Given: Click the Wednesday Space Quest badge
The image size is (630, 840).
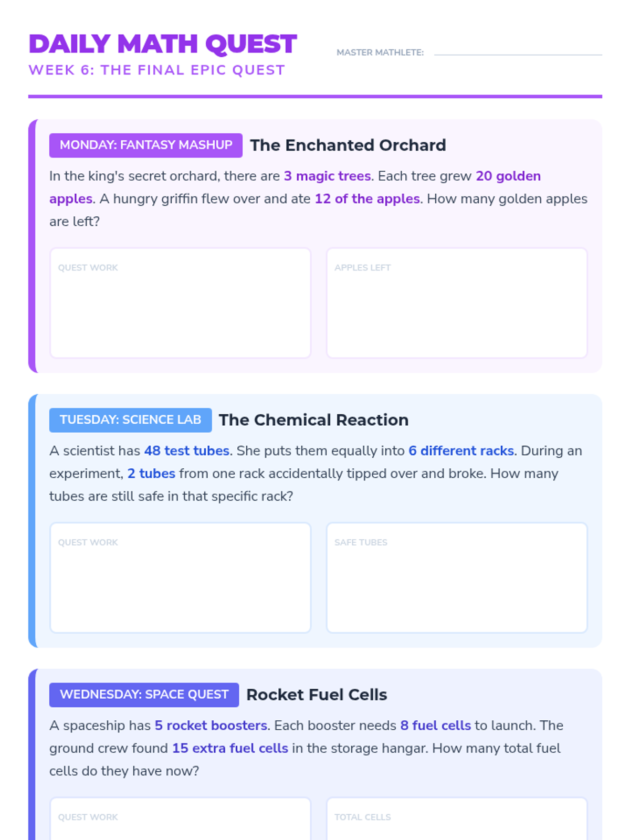Looking at the screenshot, I should click(144, 695).
